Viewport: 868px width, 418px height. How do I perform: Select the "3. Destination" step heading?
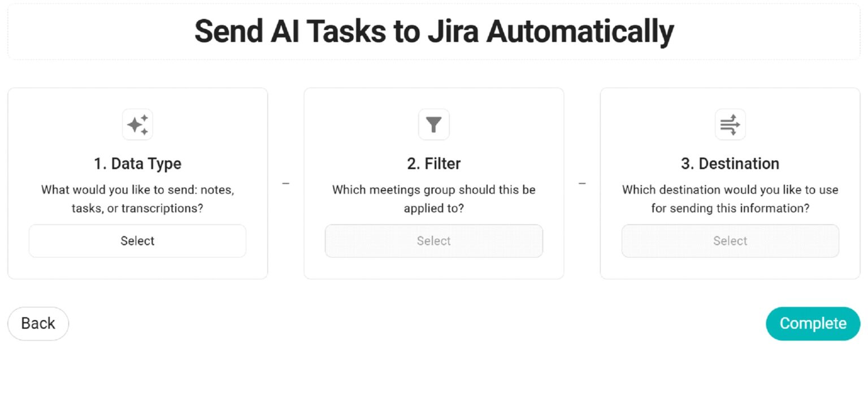(x=730, y=163)
